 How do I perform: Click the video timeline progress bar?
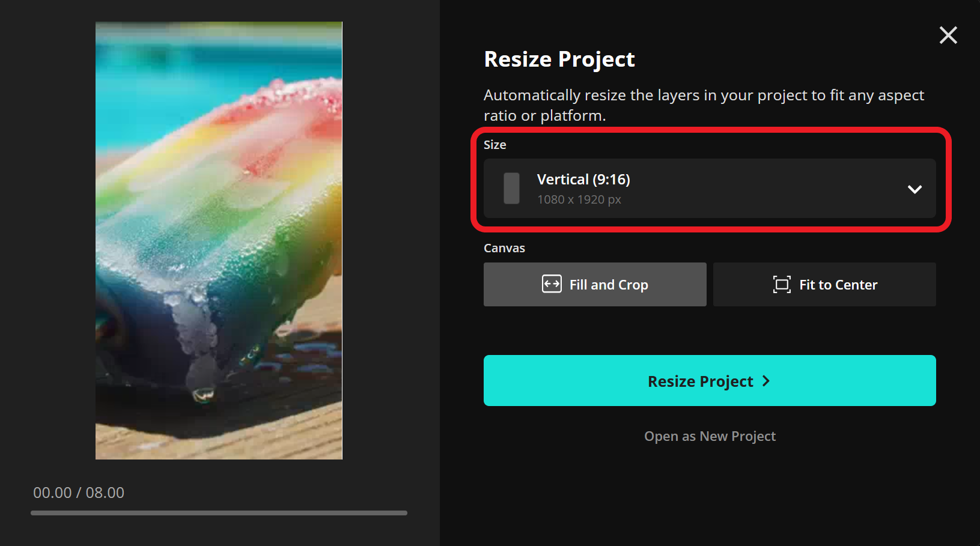coord(219,513)
